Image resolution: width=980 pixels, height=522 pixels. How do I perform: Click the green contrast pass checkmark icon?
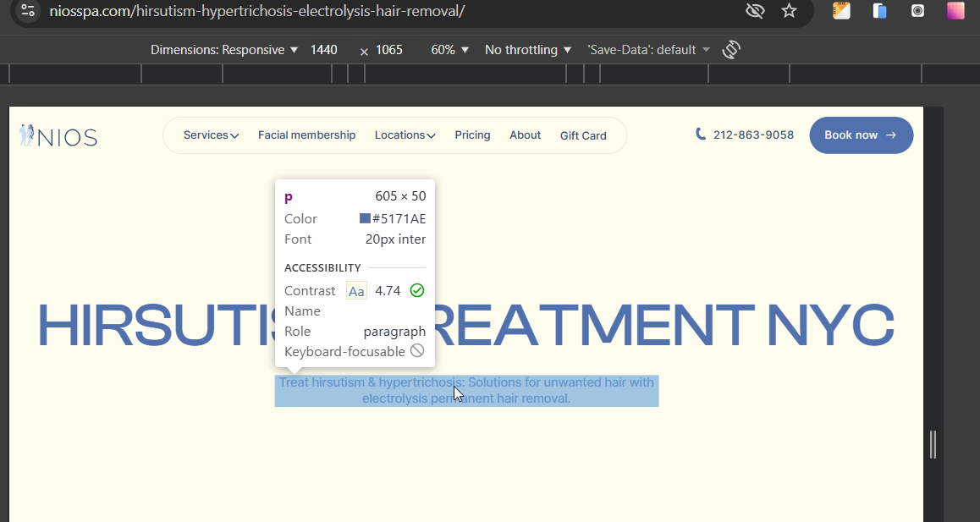[417, 290]
